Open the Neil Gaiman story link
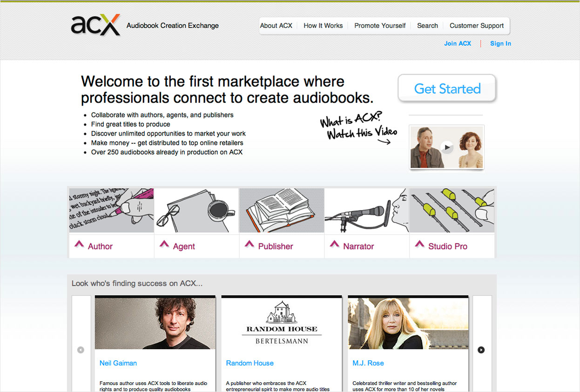Image resolution: width=580 pixels, height=392 pixels. [118, 363]
